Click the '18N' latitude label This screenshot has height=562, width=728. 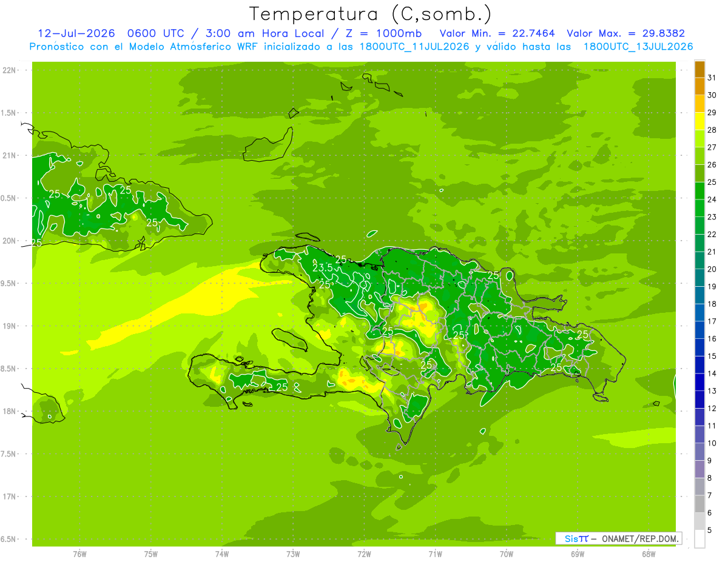[x=10, y=411]
